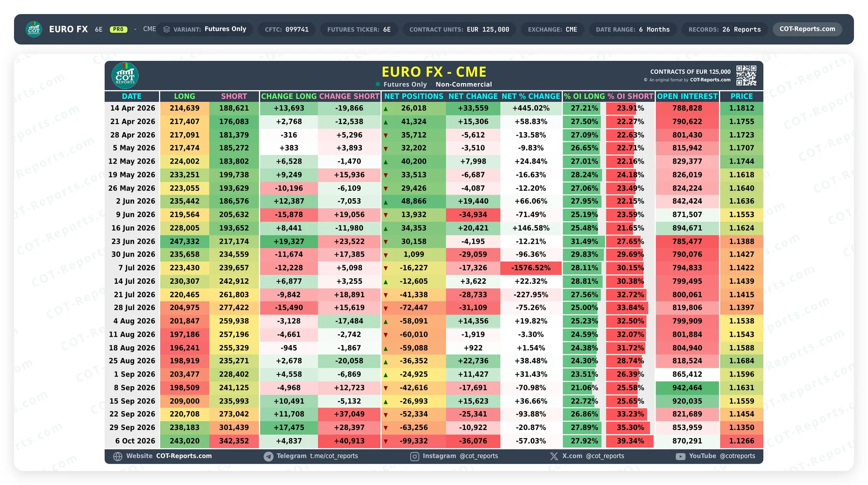Click red down arrow in 28 Apr 2026 row
Viewport: 868px width, 485px height.
[x=386, y=136]
